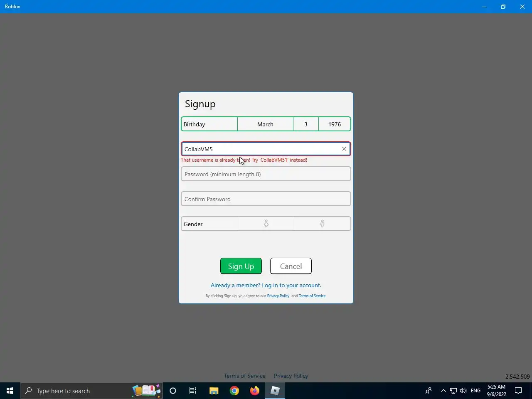Image resolution: width=532 pixels, height=399 pixels.
Task: Open network status tray icon
Action: click(x=453, y=391)
